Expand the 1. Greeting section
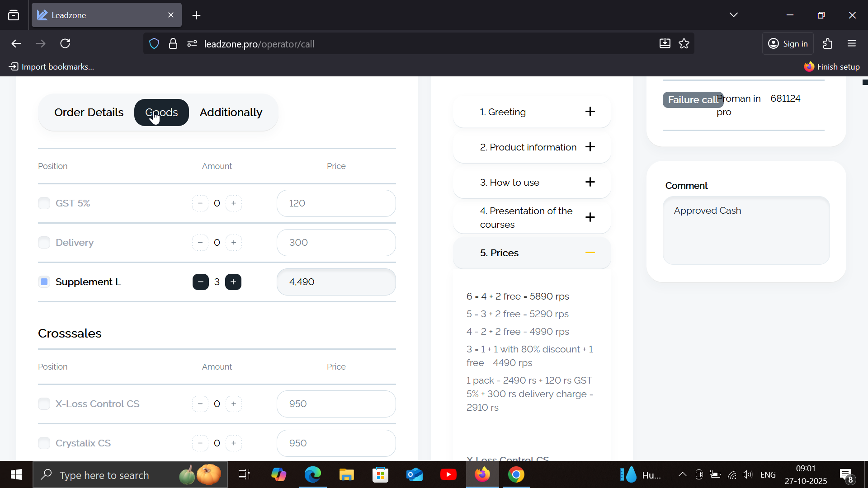Viewport: 868px width, 488px height. point(590,112)
